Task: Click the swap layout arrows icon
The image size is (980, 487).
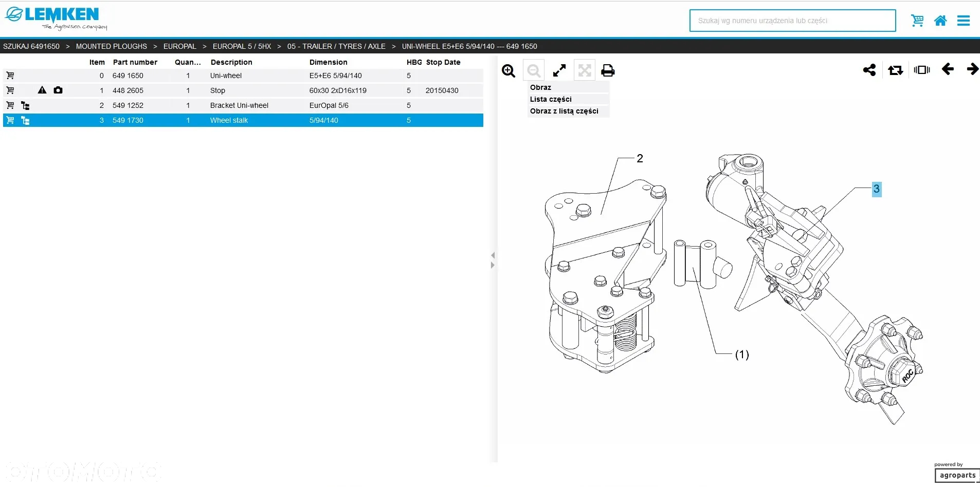Action: pos(896,70)
